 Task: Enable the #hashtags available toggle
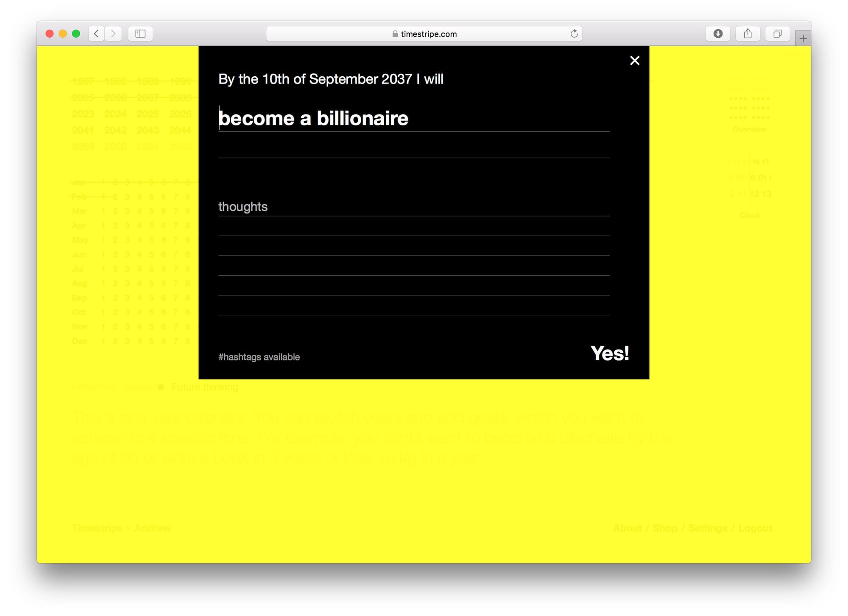(259, 356)
